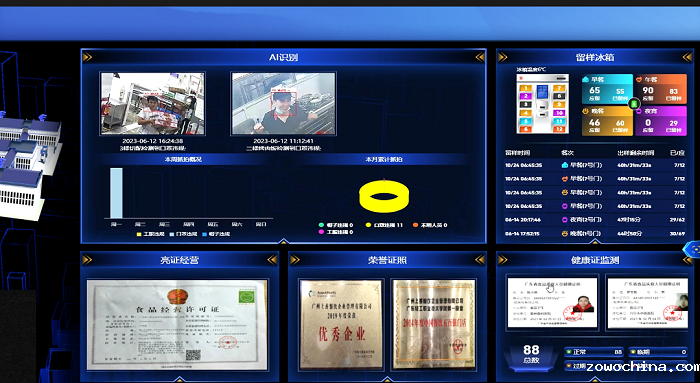700x383 pixels.
Task: Select the 夜宵(2号门) row dated 06-14 20:17:44
Action: point(595,220)
